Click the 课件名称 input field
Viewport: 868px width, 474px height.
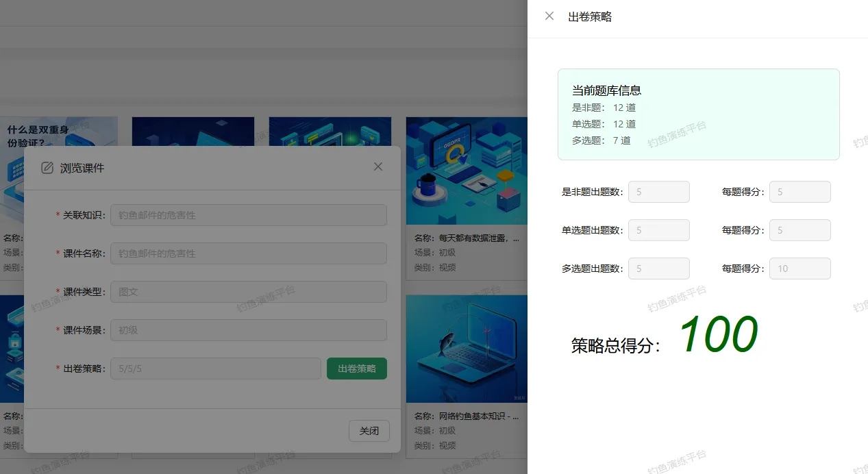point(248,253)
